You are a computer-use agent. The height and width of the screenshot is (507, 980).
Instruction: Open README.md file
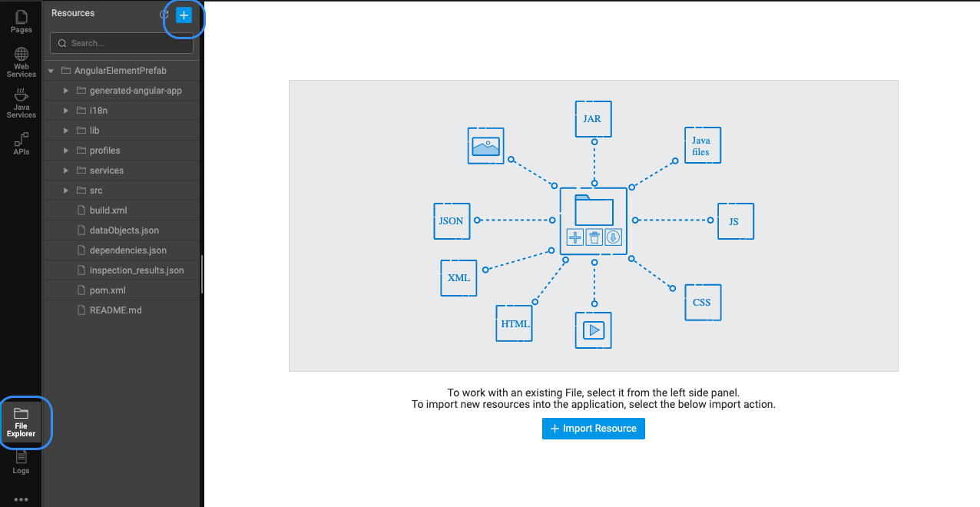click(115, 310)
